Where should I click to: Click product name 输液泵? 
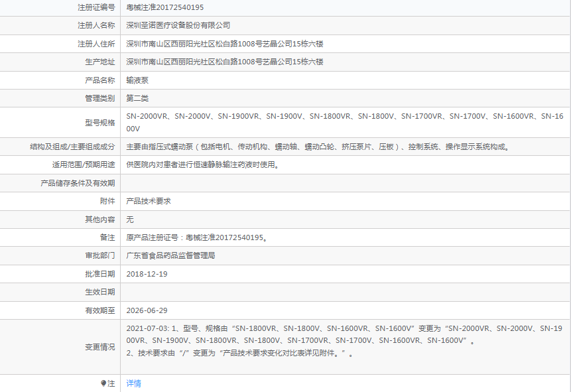(x=137, y=80)
